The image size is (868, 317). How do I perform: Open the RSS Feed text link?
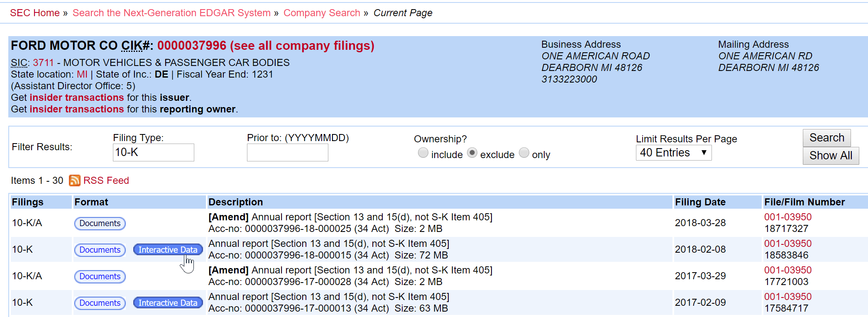tap(106, 180)
